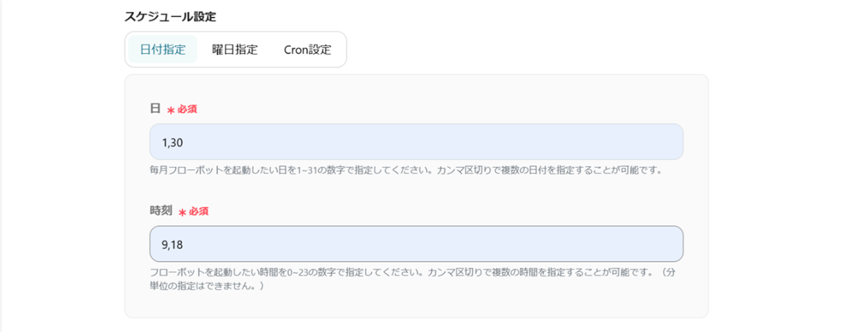The image size is (868, 332).
Task: Click the スケジュール設定 heading
Action: coord(170,17)
